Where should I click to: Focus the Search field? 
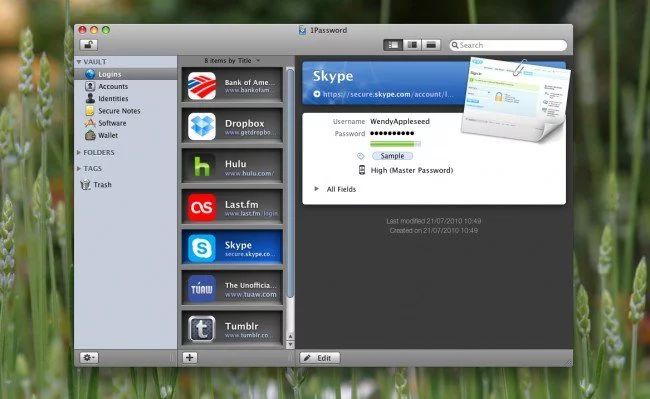(x=508, y=45)
